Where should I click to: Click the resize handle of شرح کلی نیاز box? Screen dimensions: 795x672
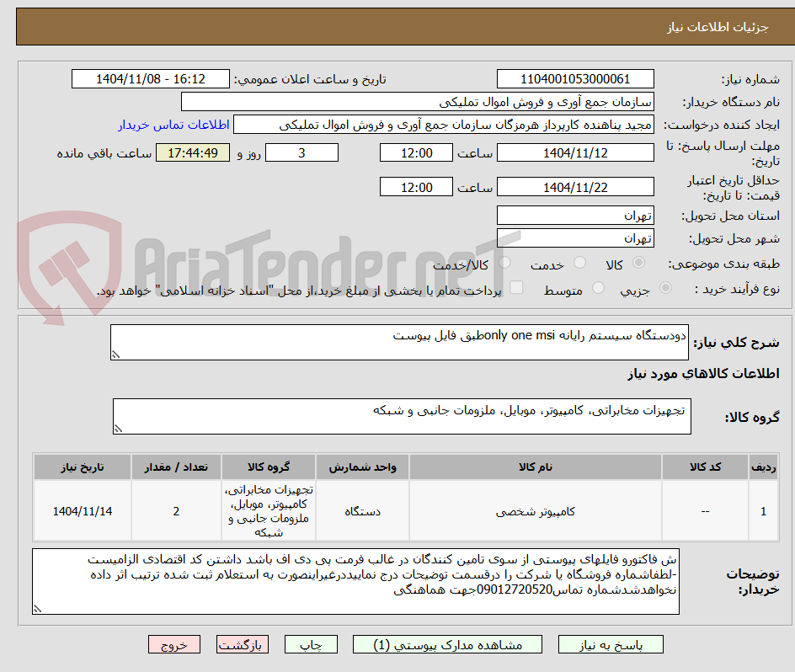(116, 355)
